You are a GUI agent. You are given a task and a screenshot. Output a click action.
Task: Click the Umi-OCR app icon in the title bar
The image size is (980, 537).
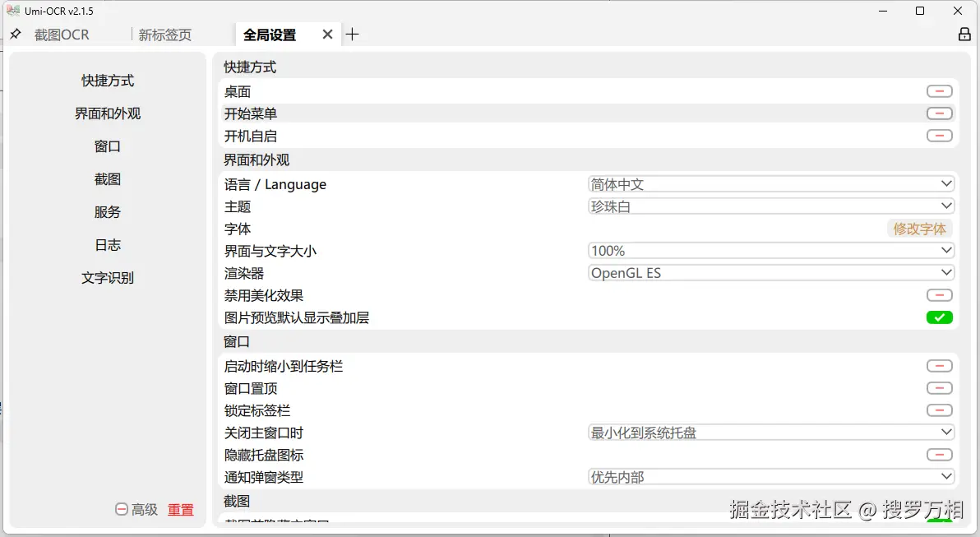point(13,11)
